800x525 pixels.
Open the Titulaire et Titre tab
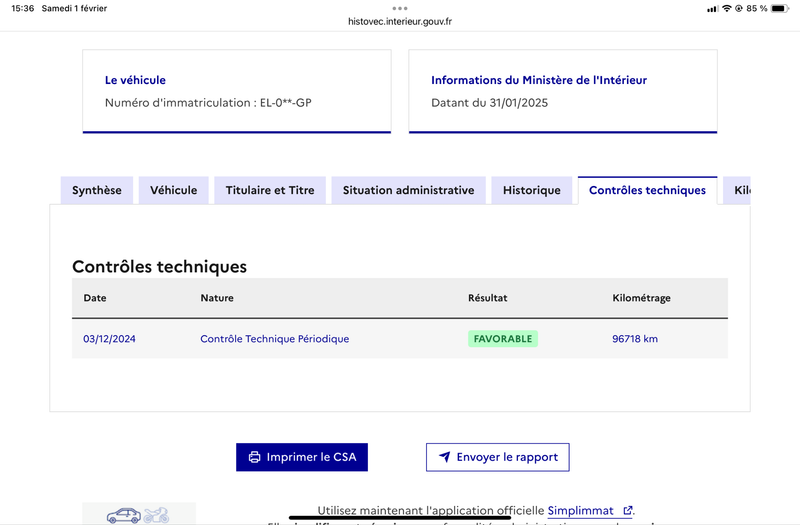coord(270,190)
